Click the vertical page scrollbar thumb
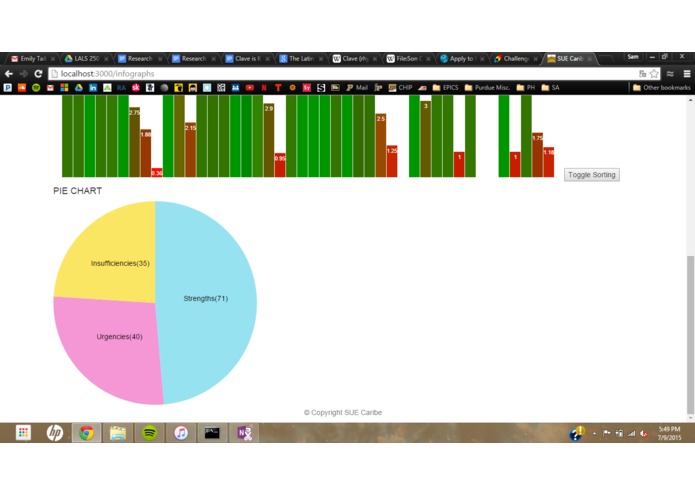This screenshot has width=695, height=494. pyautogui.click(x=691, y=335)
